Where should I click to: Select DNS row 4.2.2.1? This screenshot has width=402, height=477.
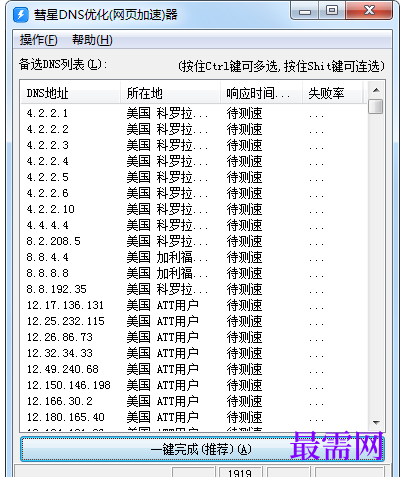(x=193, y=113)
